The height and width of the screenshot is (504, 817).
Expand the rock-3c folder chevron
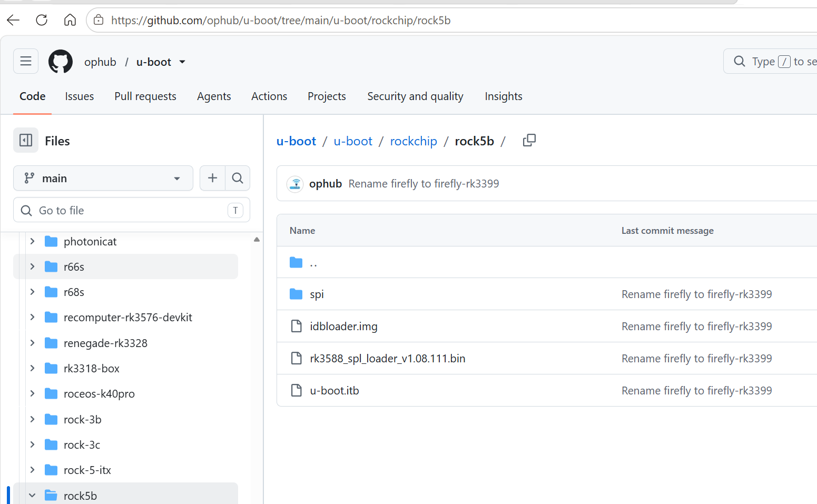tap(32, 444)
